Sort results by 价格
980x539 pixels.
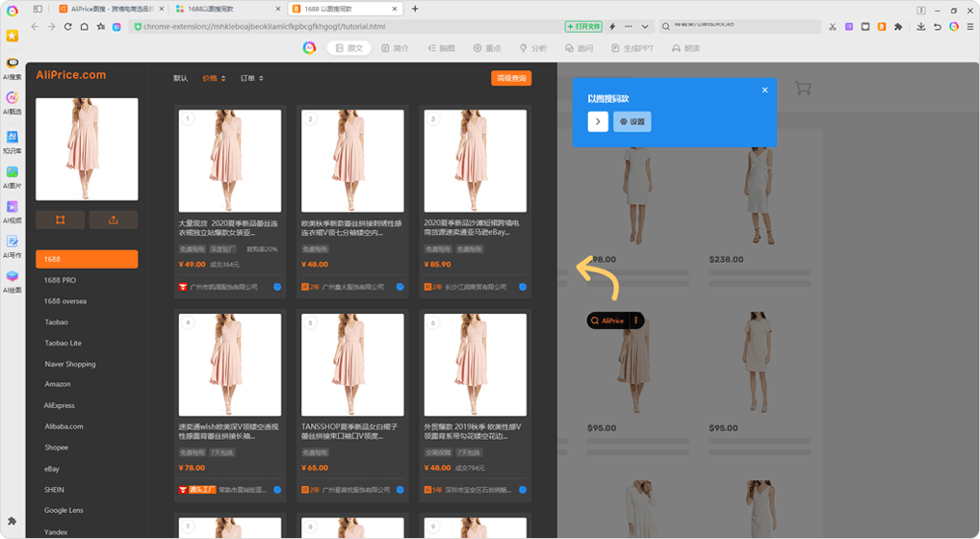[x=214, y=78]
